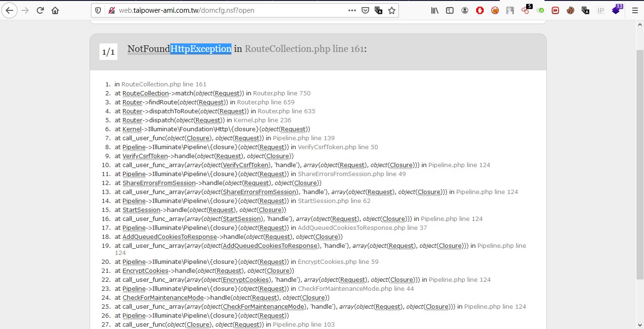Click the grayed IP extension icon

pyautogui.click(x=601, y=10)
